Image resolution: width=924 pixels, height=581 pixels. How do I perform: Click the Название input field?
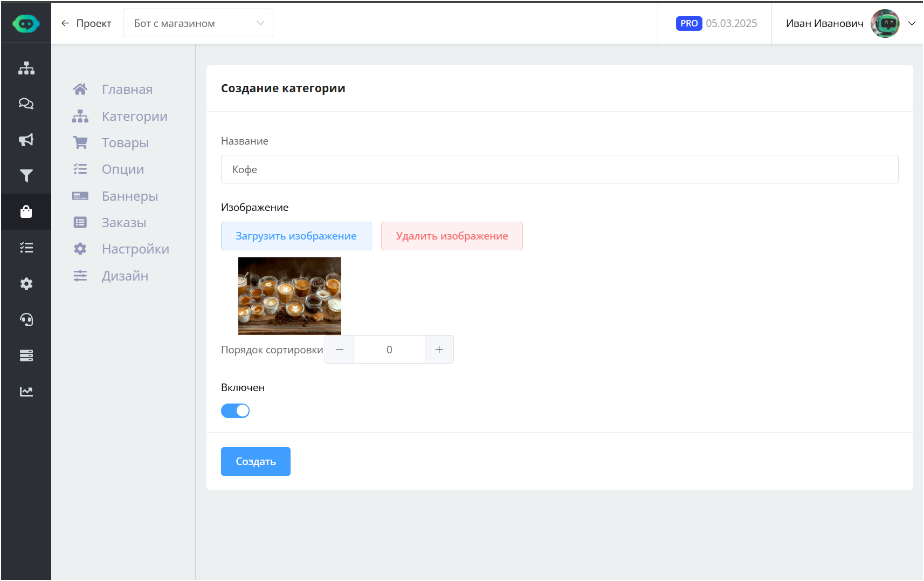pos(559,169)
